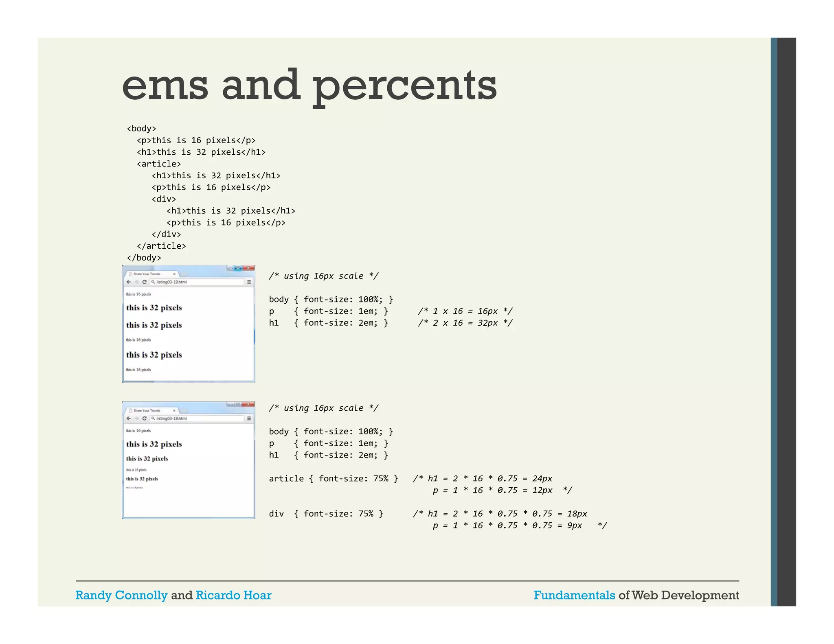Click the rule "div { font-size: 75% }"
This screenshot has width=834, height=644.
click(326, 514)
